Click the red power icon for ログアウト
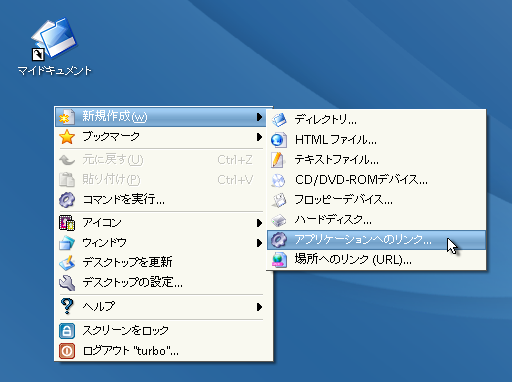The image size is (512, 382). pos(67,351)
